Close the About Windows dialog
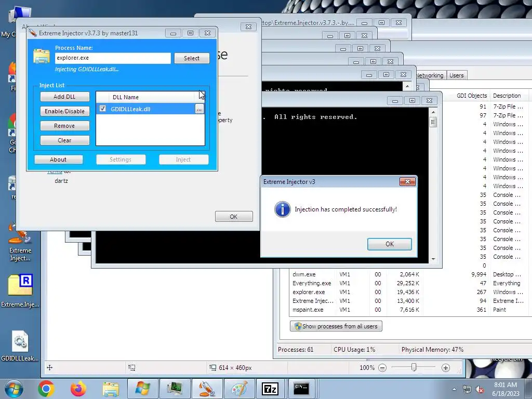Viewport: 532px width, 399px height. coord(248,26)
